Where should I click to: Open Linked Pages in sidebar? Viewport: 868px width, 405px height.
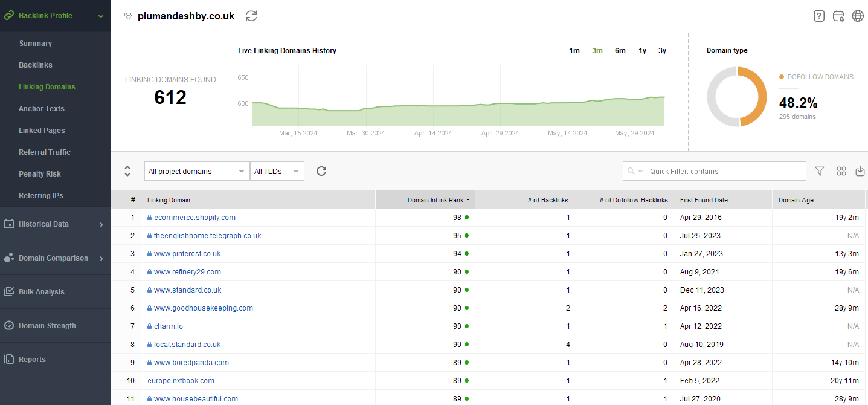[x=42, y=131]
